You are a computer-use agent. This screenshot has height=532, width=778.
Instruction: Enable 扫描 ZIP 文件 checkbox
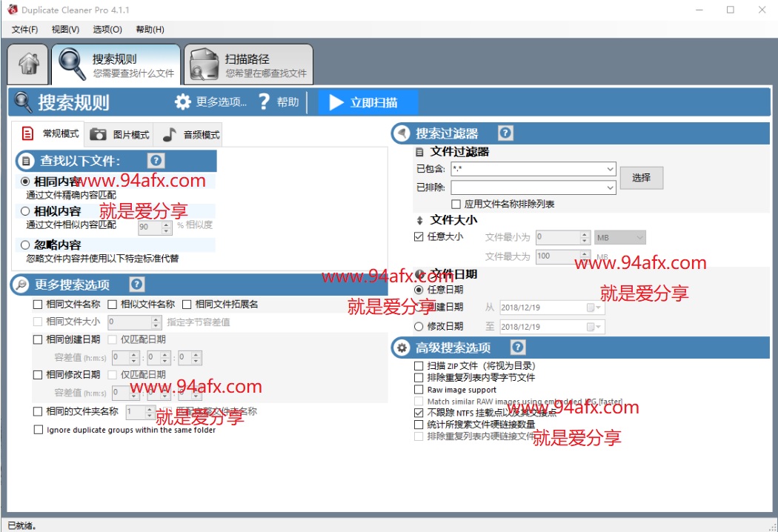(x=419, y=366)
